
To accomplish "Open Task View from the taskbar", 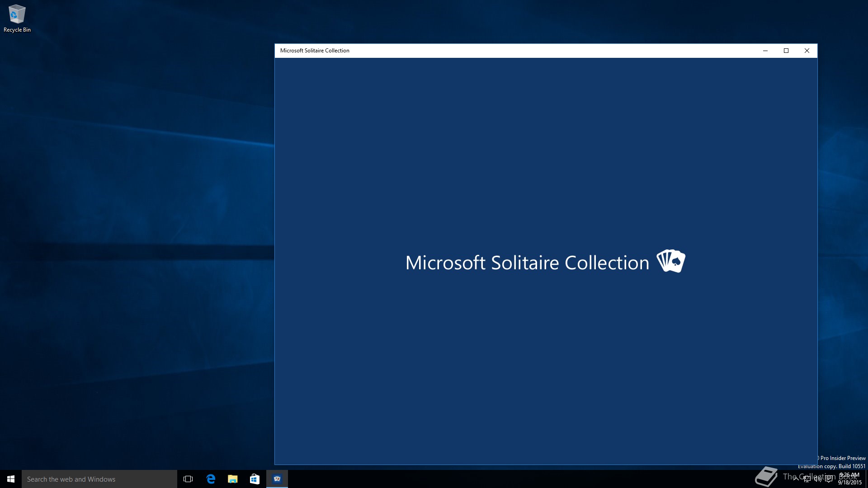I will click(188, 479).
